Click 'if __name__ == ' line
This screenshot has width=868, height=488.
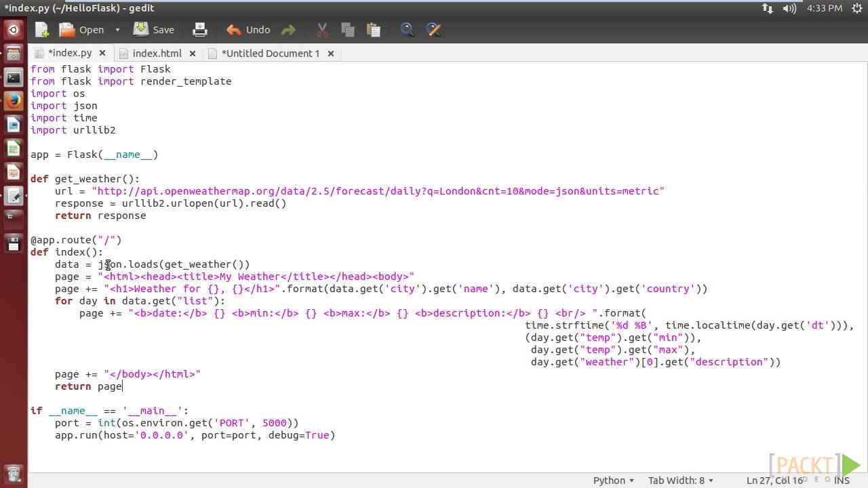109,411
